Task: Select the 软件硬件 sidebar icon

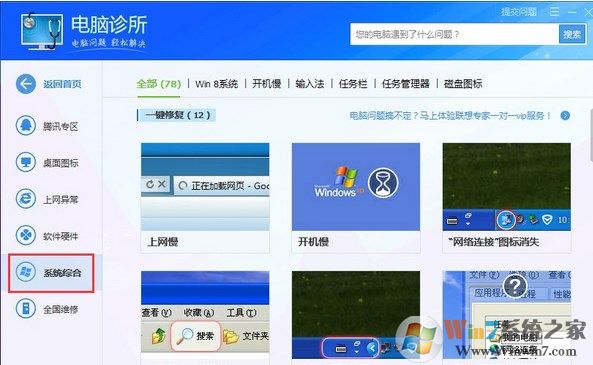Action: pos(26,235)
